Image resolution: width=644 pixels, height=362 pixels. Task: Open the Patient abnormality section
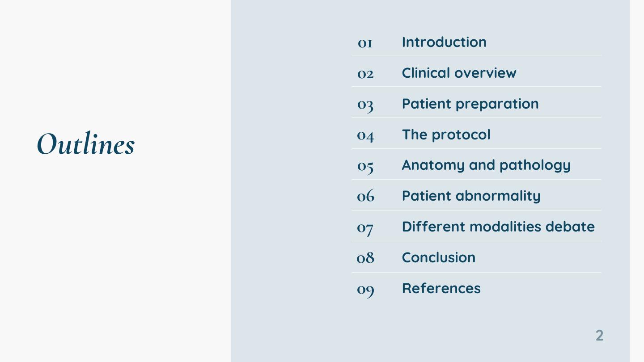point(471,196)
